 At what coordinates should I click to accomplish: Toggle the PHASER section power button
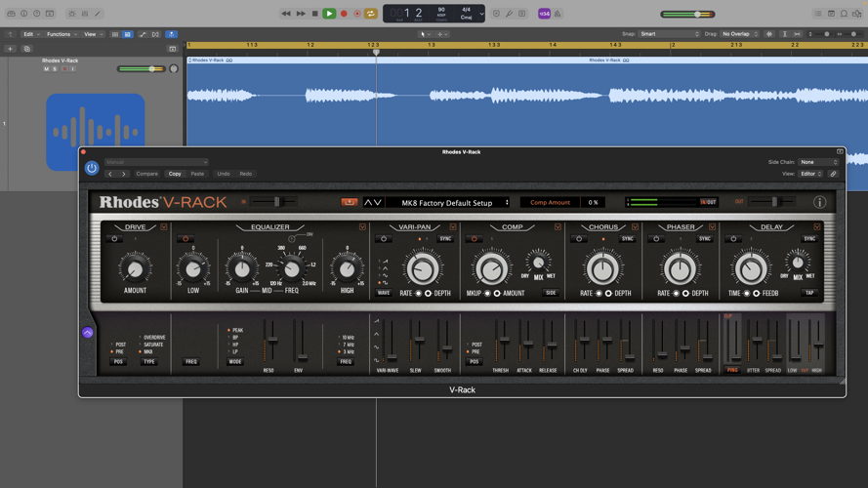[x=656, y=239]
